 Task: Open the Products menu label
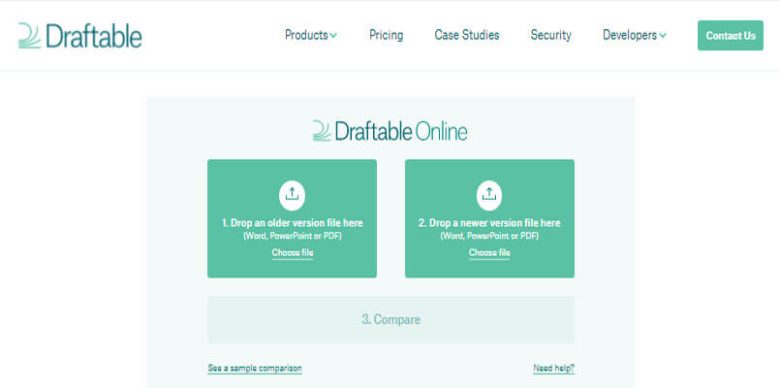306,35
